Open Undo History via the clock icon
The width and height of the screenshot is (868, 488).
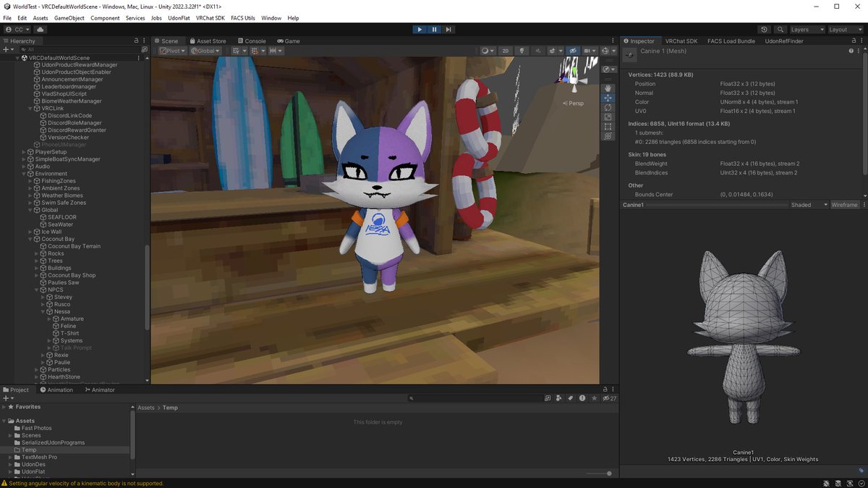pos(765,30)
